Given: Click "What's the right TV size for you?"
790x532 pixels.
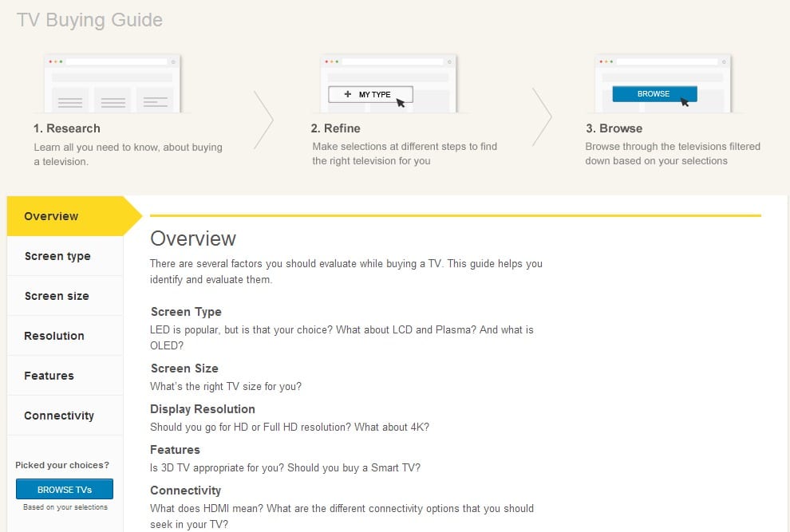Looking at the screenshot, I should click(226, 386).
